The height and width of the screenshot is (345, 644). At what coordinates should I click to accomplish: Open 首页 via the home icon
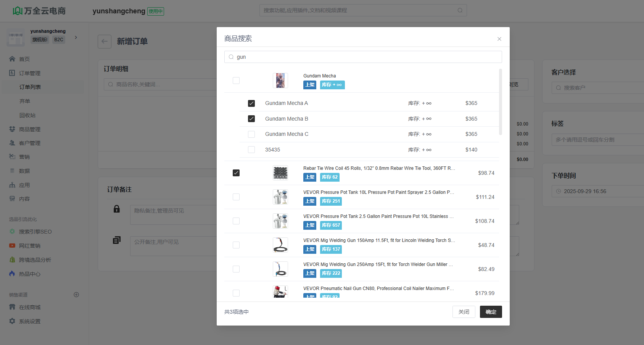point(12,59)
